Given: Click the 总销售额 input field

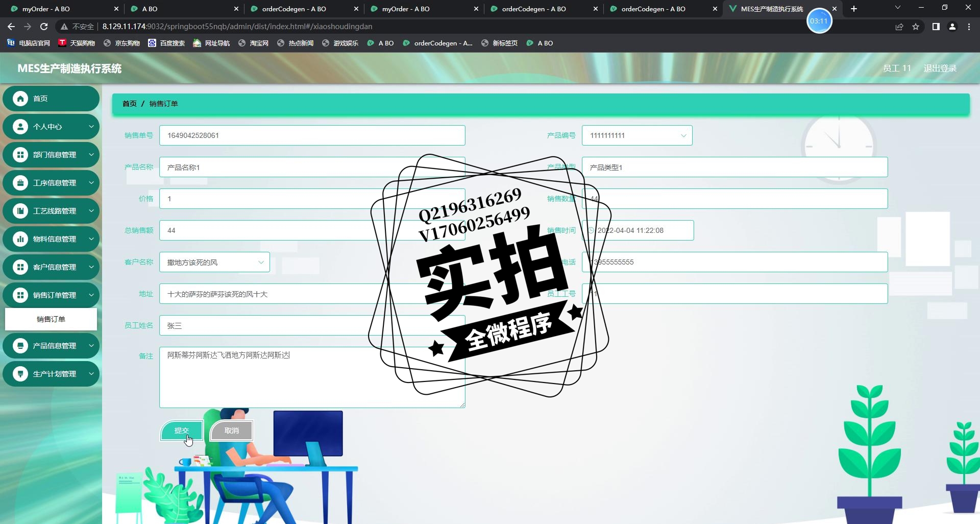Looking at the screenshot, I should click(x=312, y=230).
